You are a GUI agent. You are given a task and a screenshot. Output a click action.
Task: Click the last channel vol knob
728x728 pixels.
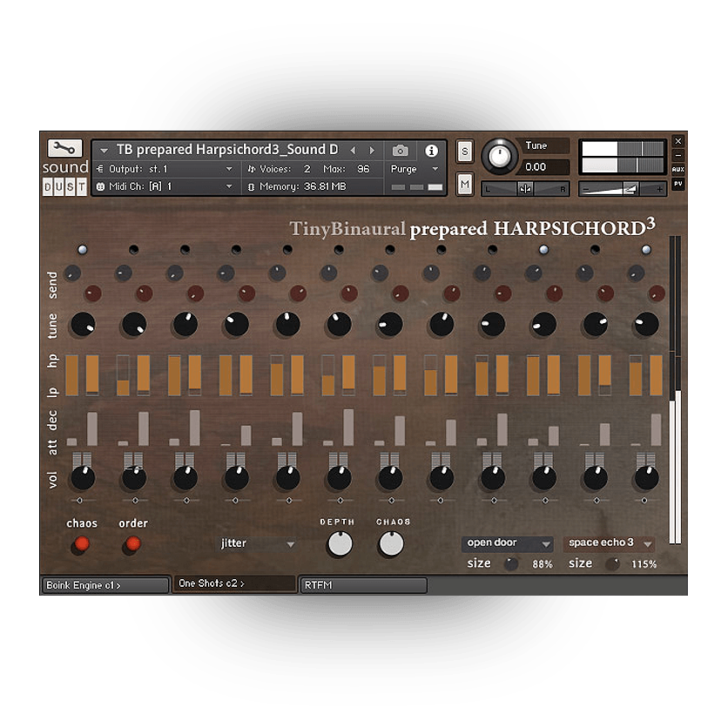pos(646,478)
